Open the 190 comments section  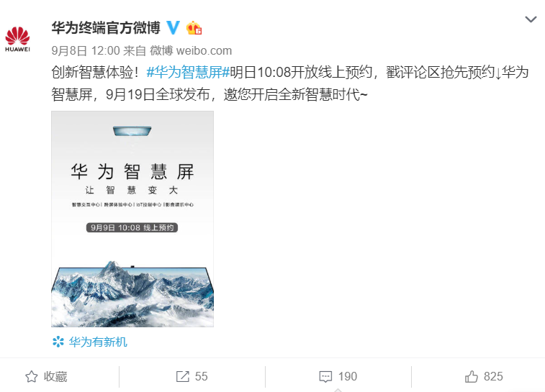348,376
